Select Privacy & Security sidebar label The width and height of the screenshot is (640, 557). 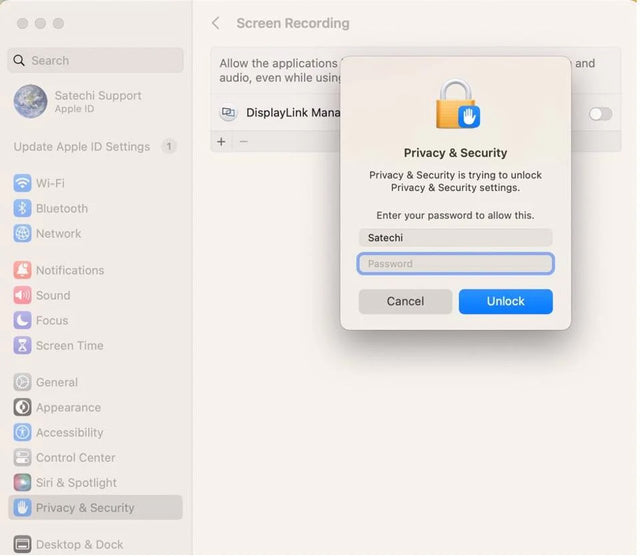click(x=85, y=508)
